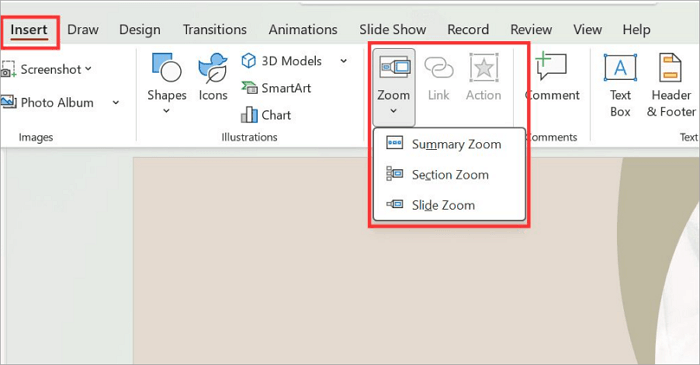The image size is (700, 365).
Task: Switch to the Draw tab
Action: coord(83,30)
